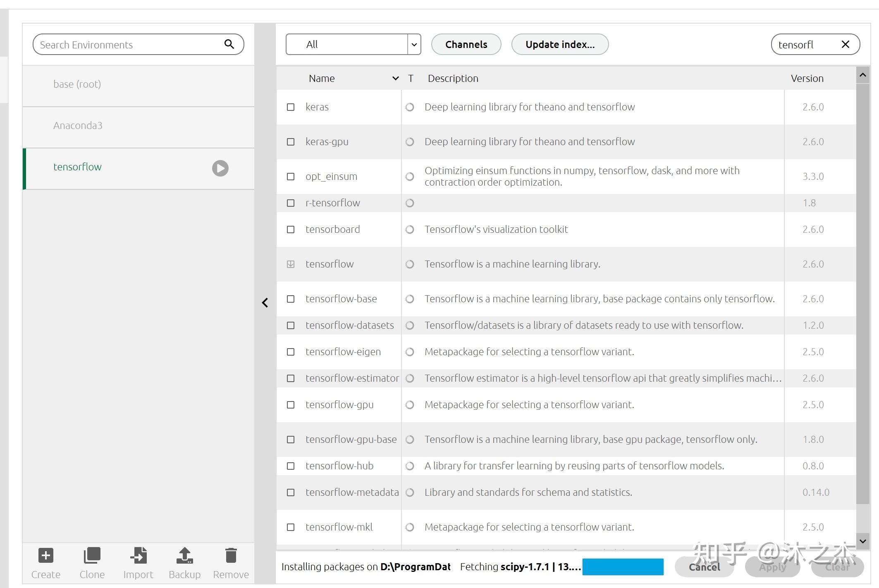Toggle the Name column sort arrow
The height and width of the screenshot is (588, 879).
395,78
